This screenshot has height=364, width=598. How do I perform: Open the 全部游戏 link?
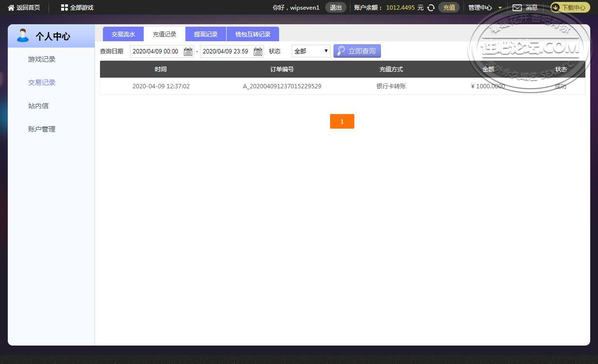tap(82, 8)
